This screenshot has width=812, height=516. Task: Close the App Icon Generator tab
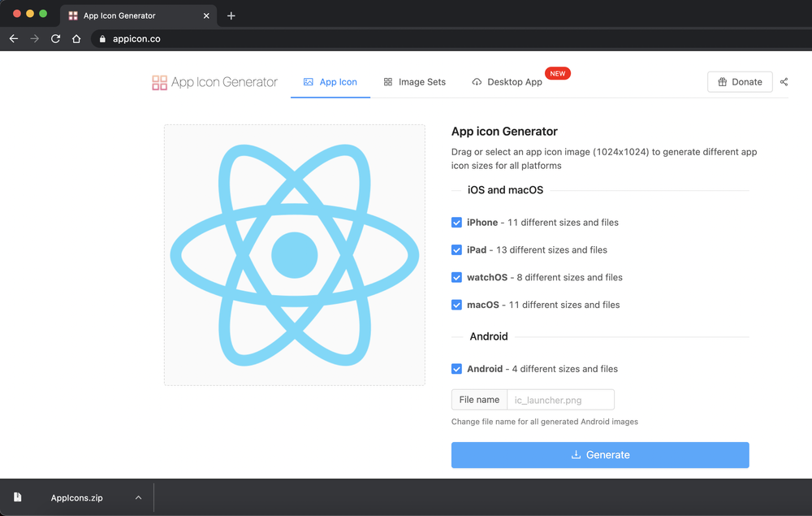click(206, 15)
